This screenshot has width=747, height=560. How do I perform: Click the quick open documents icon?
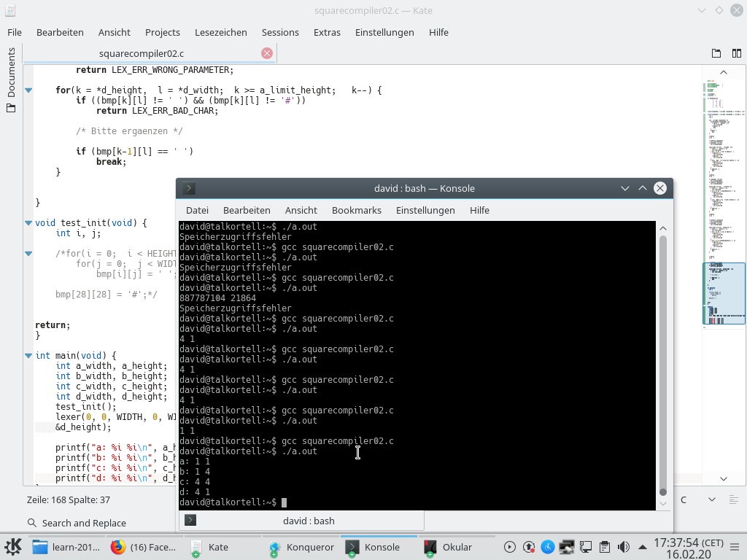point(716,53)
